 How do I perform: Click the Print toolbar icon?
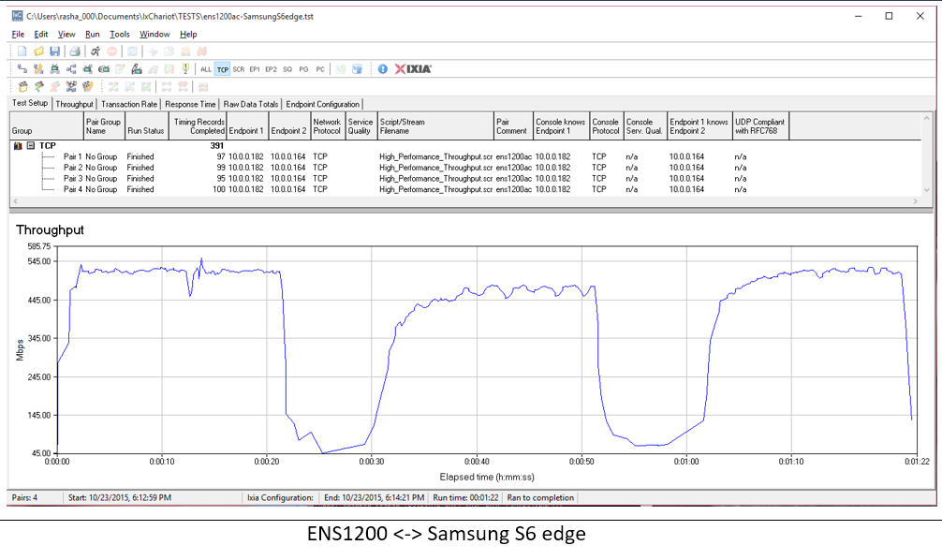(75, 52)
